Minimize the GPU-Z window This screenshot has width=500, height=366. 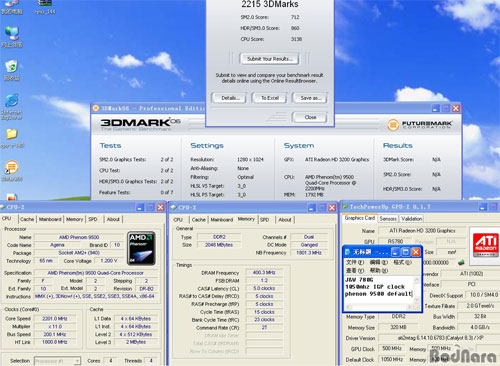483,207
